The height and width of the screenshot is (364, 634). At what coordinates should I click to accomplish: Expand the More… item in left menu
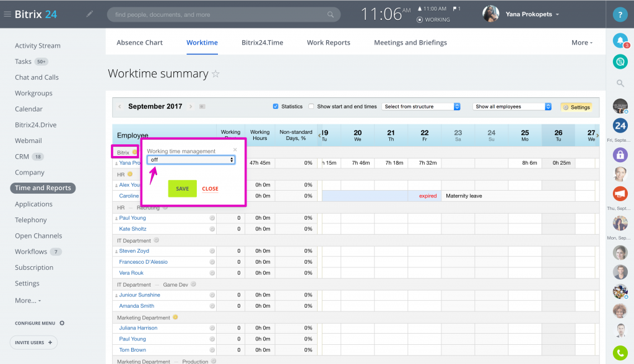pyautogui.click(x=28, y=300)
